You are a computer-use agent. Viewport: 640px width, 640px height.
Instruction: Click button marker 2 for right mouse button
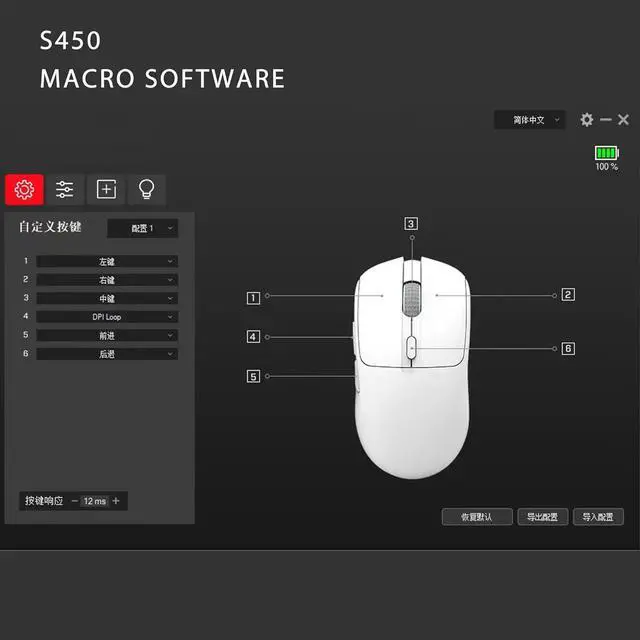click(567, 295)
